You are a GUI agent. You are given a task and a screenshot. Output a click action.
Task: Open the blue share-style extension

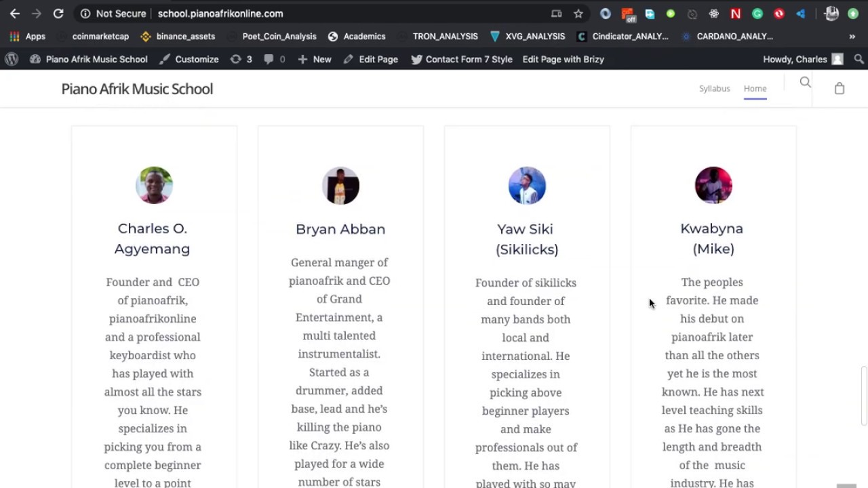click(801, 14)
